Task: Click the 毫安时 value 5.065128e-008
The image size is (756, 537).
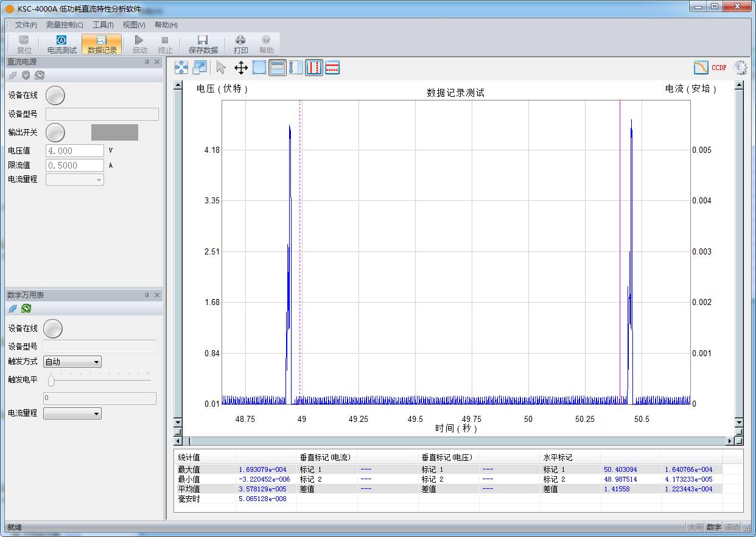Action: (x=262, y=499)
